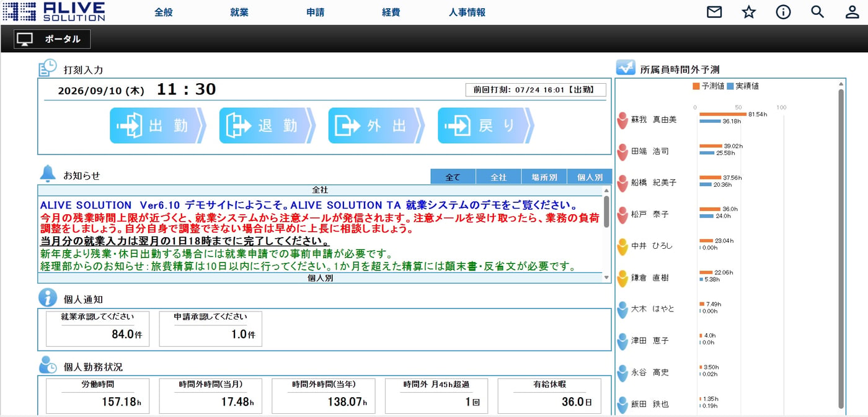Screen dimensions: 868x417
Task: Switch notices to 個人別 tab
Action: tap(590, 177)
